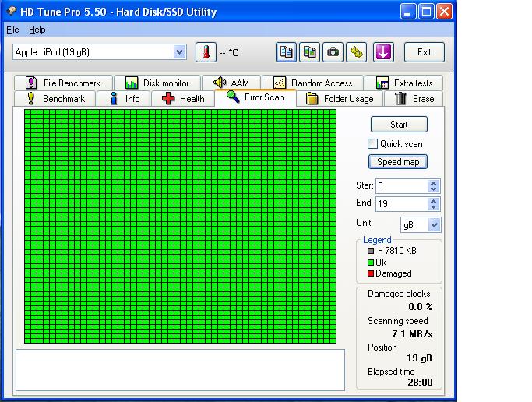Close the HD Tune Pro window
Screen dimensions: 532x402
coord(444,12)
